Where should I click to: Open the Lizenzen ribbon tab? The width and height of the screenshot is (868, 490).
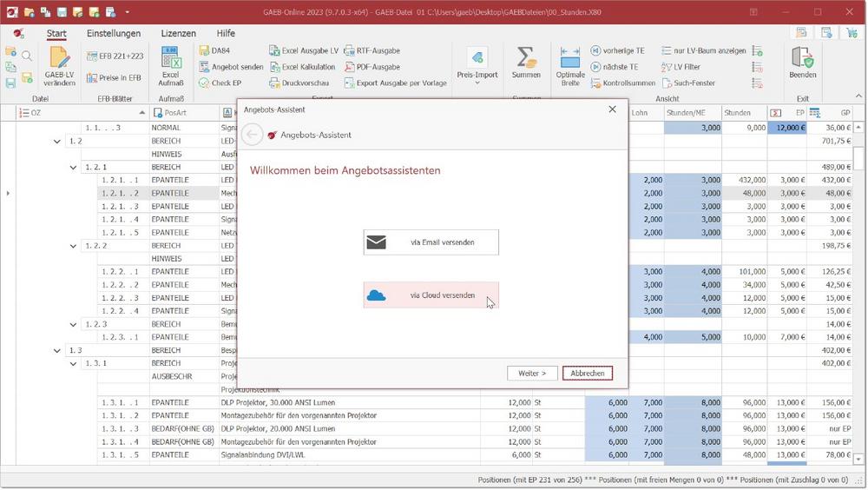coord(178,33)
